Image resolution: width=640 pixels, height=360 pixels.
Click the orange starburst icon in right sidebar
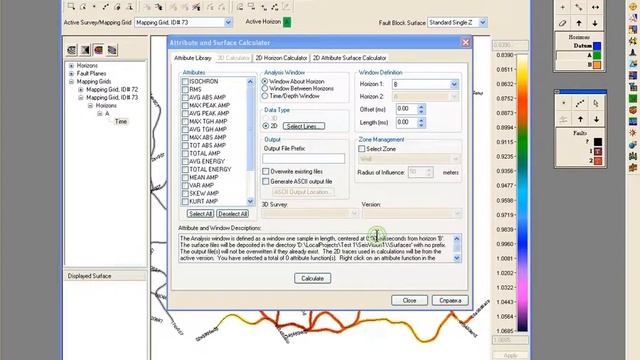click(x=633, y=133)
